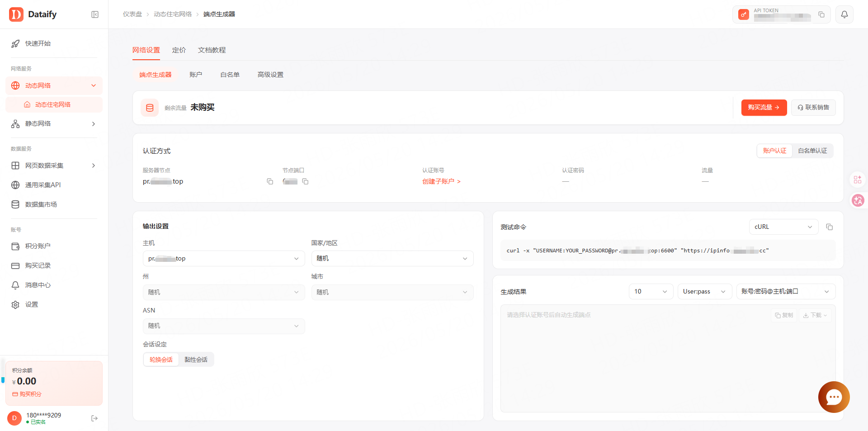Screen dimensions: 868x431
Task: Open 消息中心 in sidebar
Action: click(54, 285)
